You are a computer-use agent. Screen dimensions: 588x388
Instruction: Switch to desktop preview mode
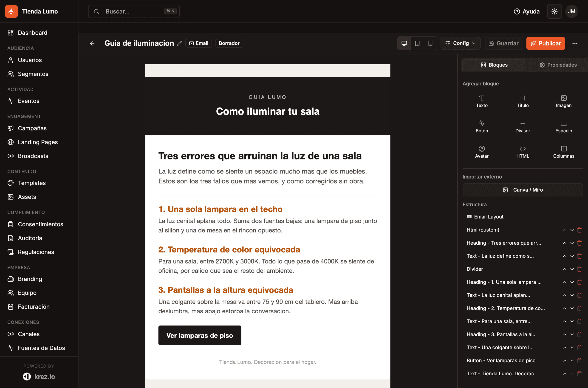point(404,43)
